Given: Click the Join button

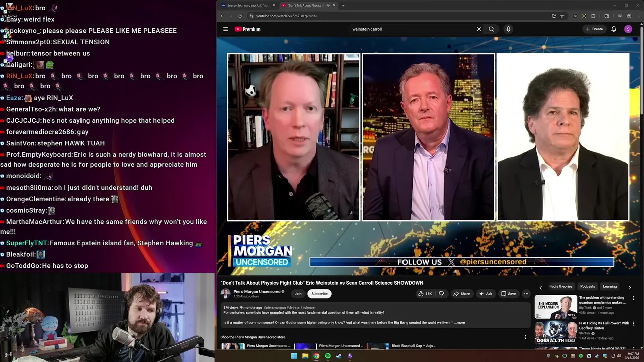Looking at the screenshot, I should (298, 294).
